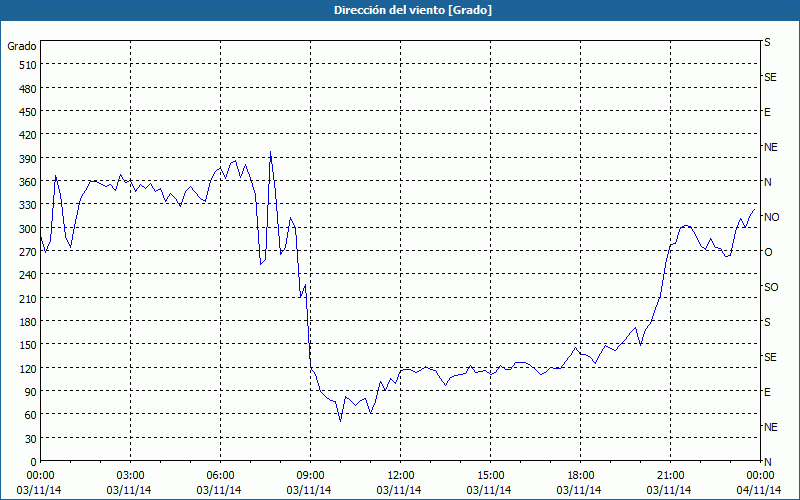The image size is (800, 500).
Task: Select the 150 value on the degree axis
Action: tap(28, 345)
